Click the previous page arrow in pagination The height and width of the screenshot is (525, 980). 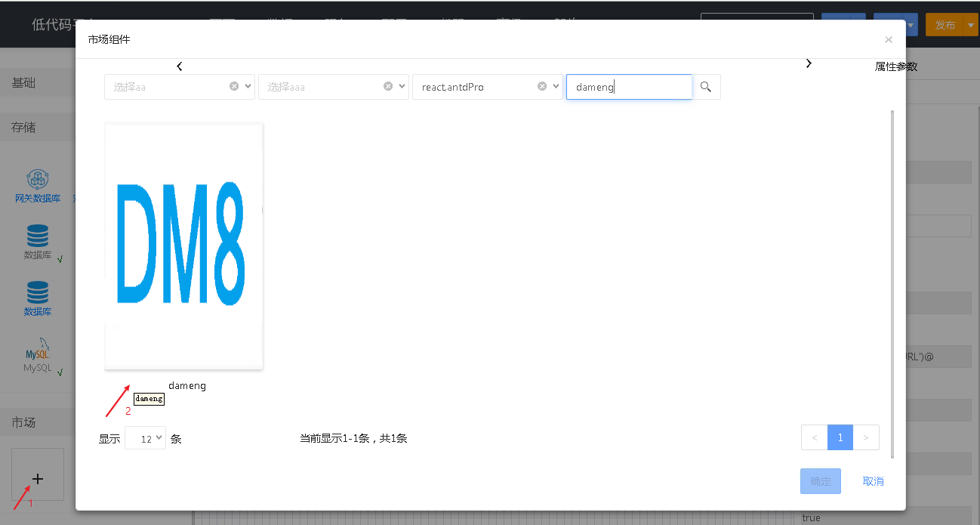[815, 437]
